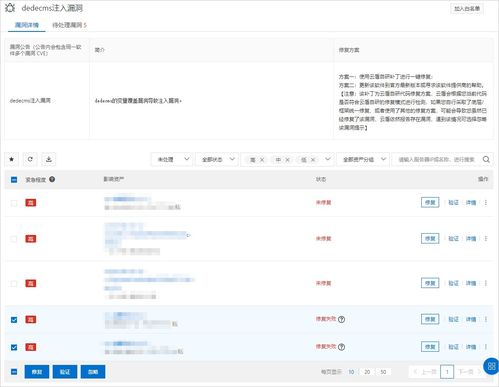Open 详情 link in the fourth row
Image resolution: width=499 pixels, height=387 pixels.
point(471,319)
